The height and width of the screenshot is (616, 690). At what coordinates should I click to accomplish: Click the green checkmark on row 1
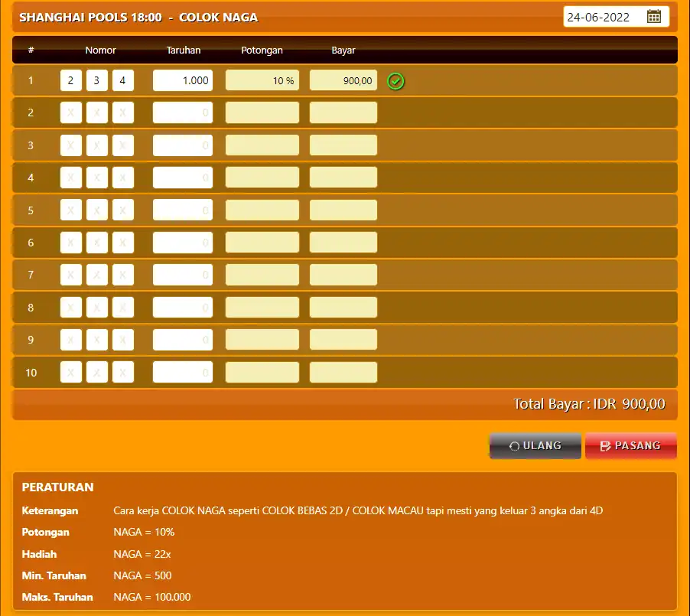[x=395, y=81]
